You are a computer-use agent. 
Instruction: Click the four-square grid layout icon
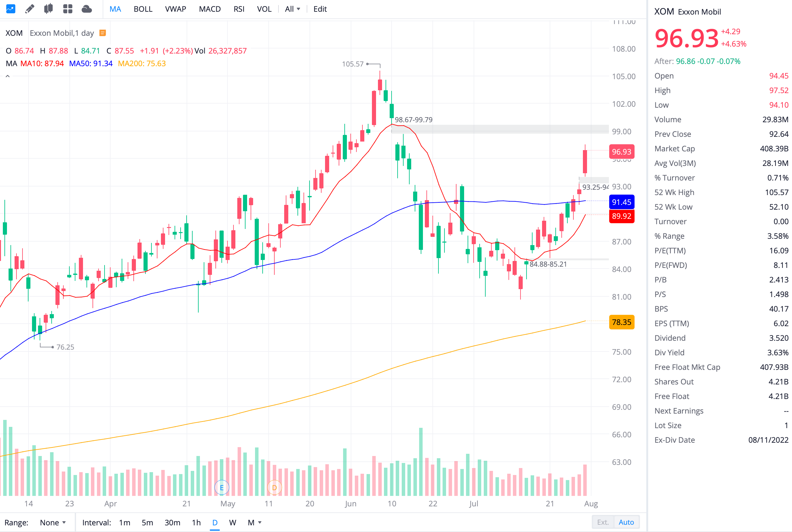67,9
